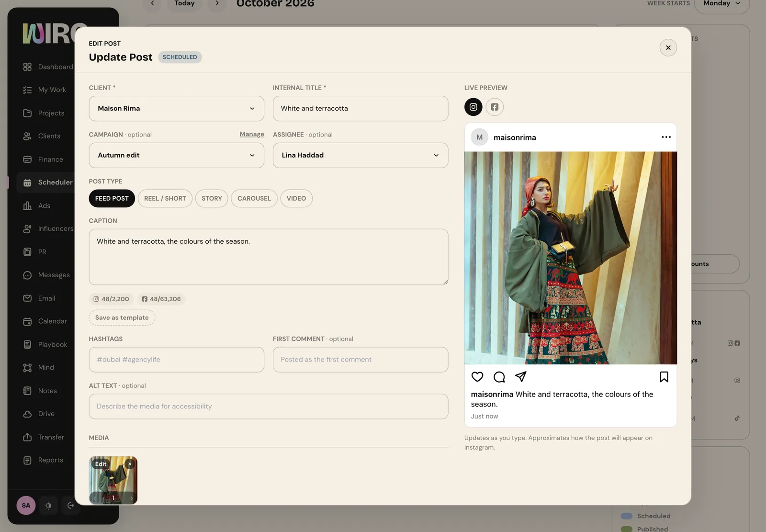Select Story post type

coord(212,198)
